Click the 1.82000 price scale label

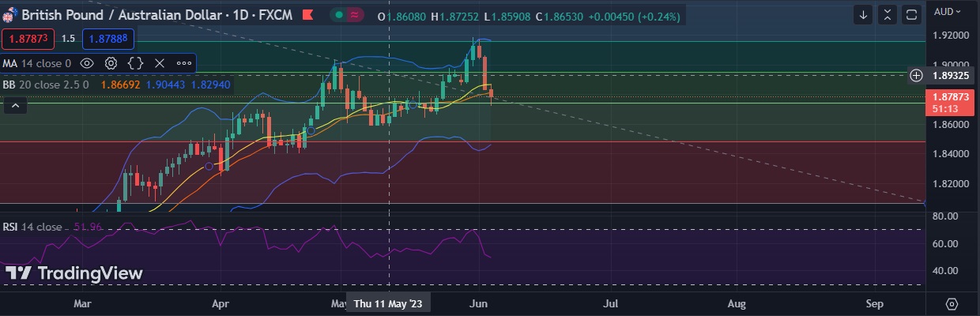(951, 183)
